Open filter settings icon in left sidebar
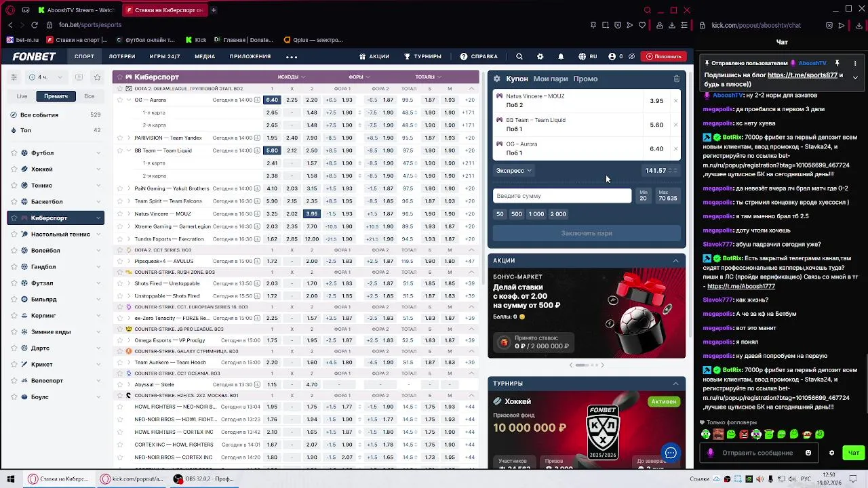Viewport: 868px width, 488px height. click(14, 77)
